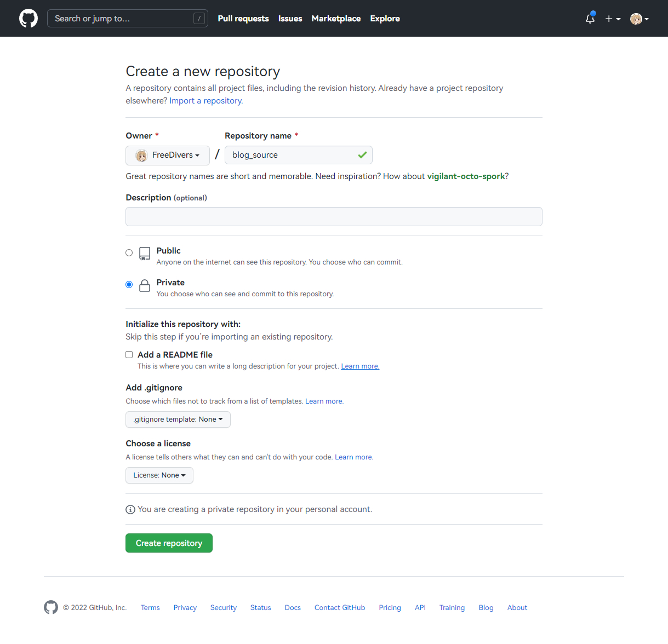Open the GitHub home logo in header

click(28, 19)
